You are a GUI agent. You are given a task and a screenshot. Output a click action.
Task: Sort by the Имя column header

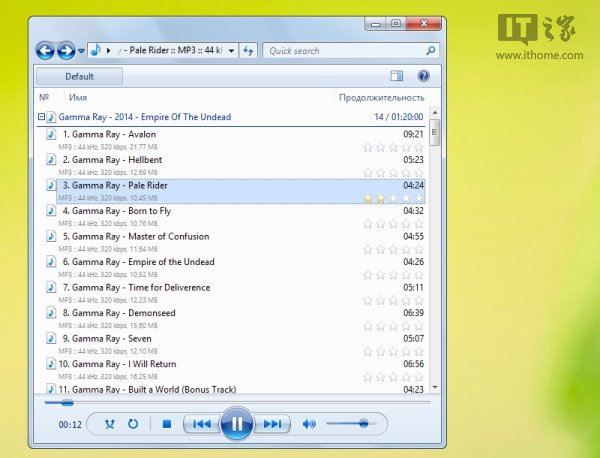pos(78,98)
